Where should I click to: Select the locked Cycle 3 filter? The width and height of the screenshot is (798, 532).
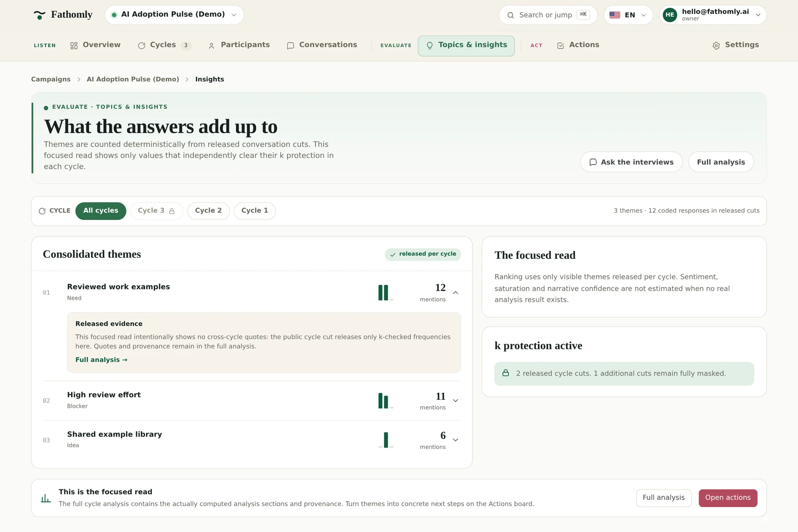click(156, 211)
